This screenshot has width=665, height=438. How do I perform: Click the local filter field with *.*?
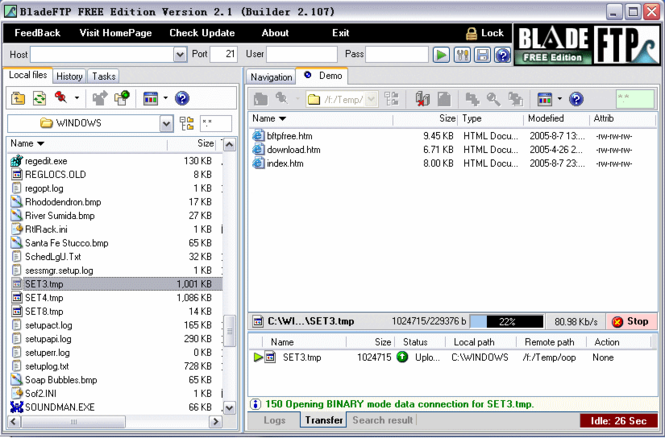point(216,123)
